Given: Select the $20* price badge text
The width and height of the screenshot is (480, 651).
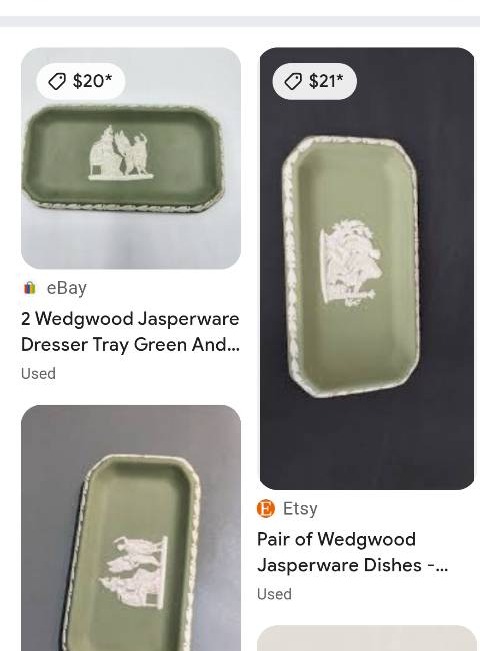Looking at the screenshot, I should [x=92, y=81].
